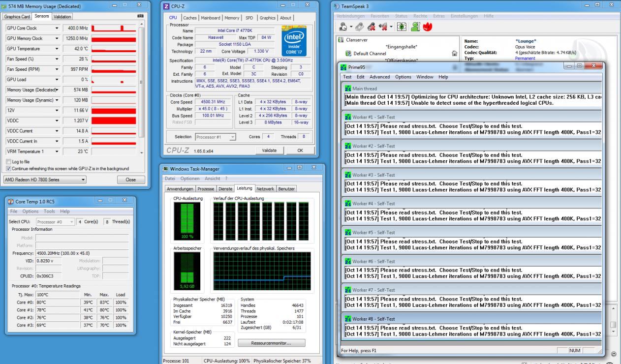Open the Fan Speed (RPM) dropdown

58,69
